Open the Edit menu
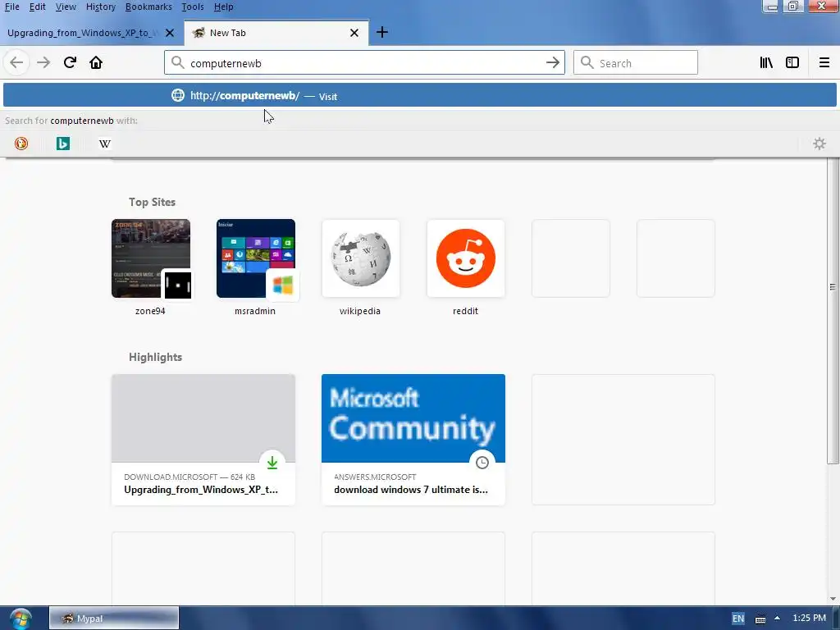The height and width of the screenshot is (630, 840). coord(37,7)
